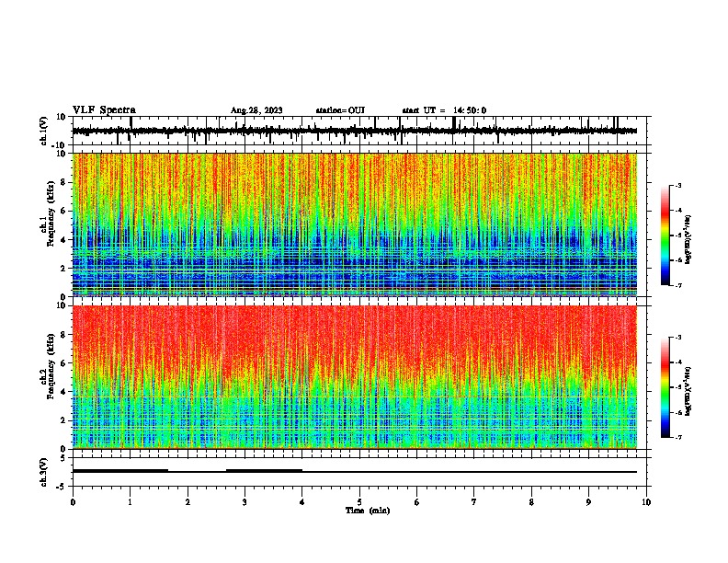Click the "Time (min)" axis label

(368, 511)
